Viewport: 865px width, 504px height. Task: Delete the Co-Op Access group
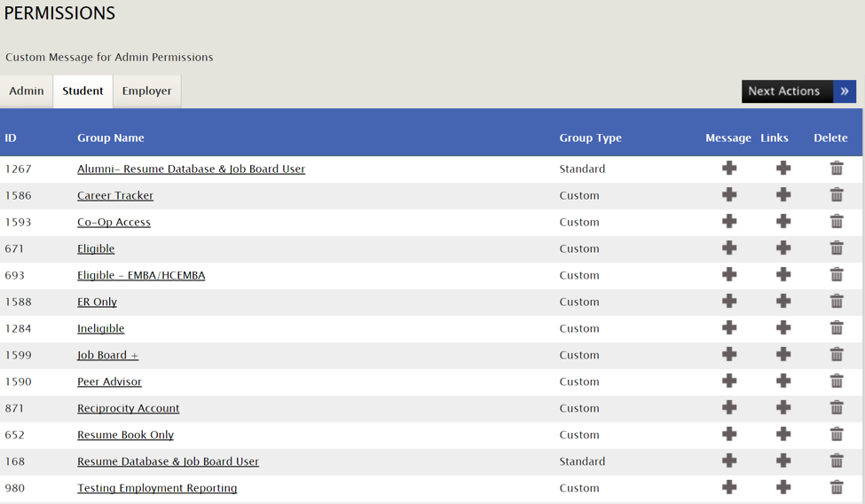(x=837, y=221)
